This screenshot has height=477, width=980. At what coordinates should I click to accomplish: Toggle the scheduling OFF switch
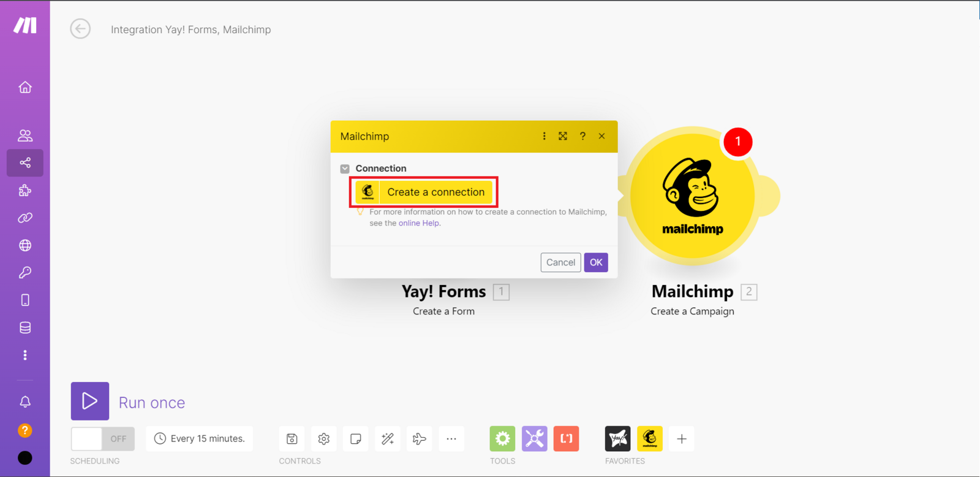click(x=102, y=438)
